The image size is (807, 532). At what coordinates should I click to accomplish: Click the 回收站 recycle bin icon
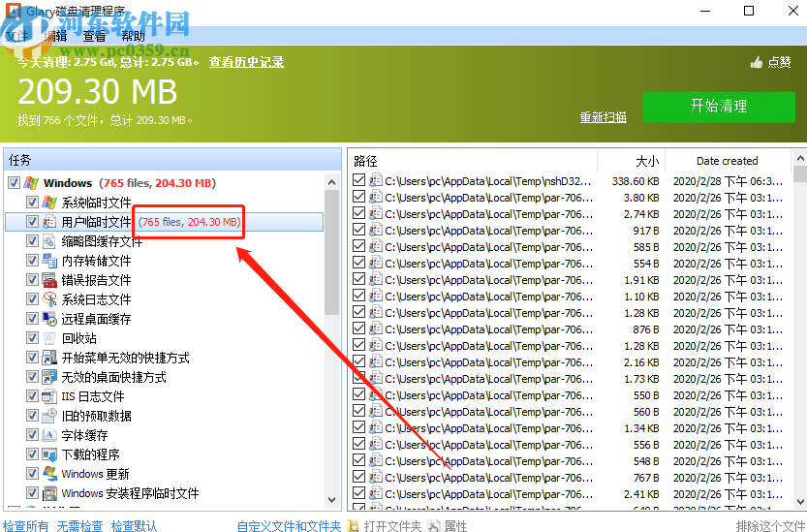point(49,338)
